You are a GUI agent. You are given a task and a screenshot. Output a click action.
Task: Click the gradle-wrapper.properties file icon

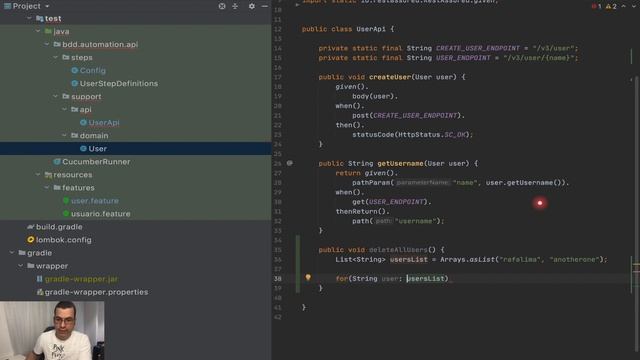40,292
